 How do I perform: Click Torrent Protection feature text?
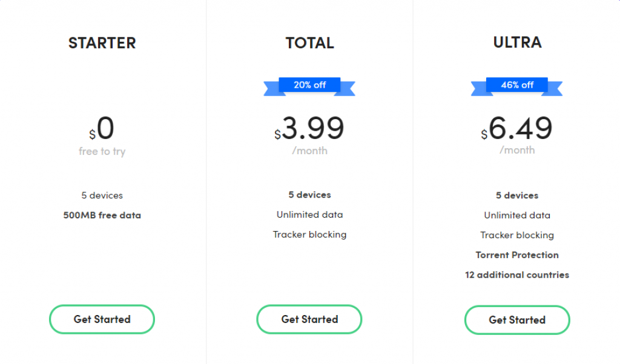coord(517,255)
